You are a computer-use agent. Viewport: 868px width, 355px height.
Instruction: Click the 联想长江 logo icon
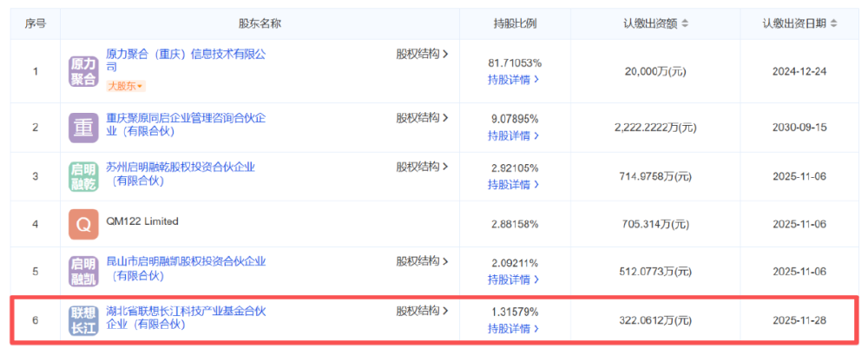84,320
